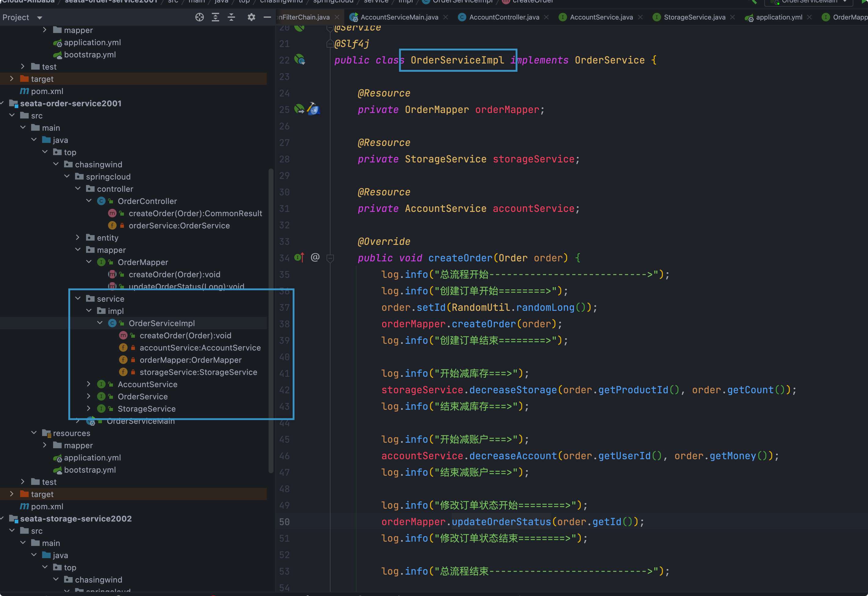Expand the entity folder

pos(78,237)
